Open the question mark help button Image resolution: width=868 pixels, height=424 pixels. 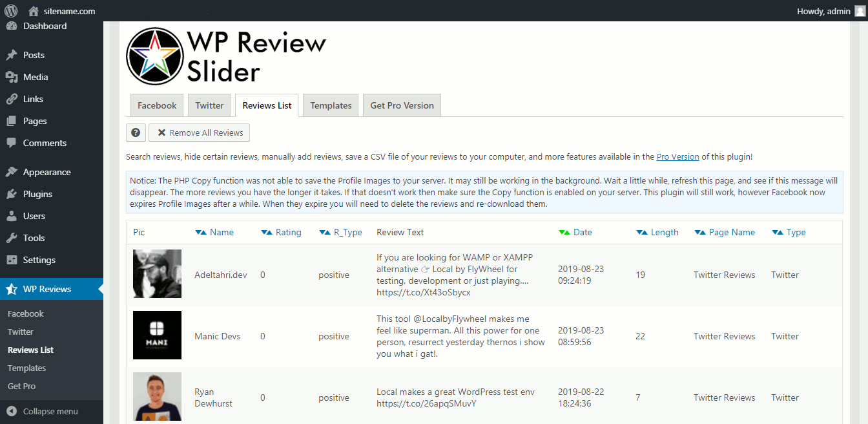[x=136, y=132]
